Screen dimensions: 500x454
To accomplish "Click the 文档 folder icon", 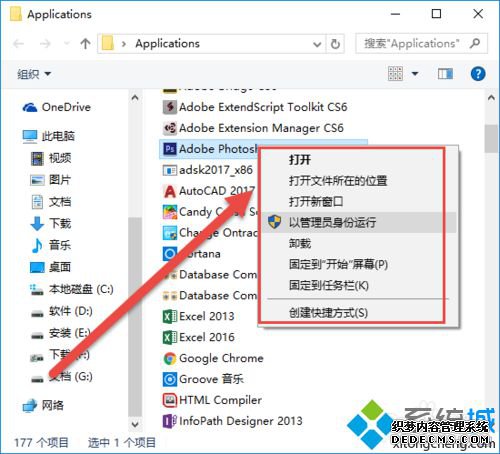I will 37,202.
